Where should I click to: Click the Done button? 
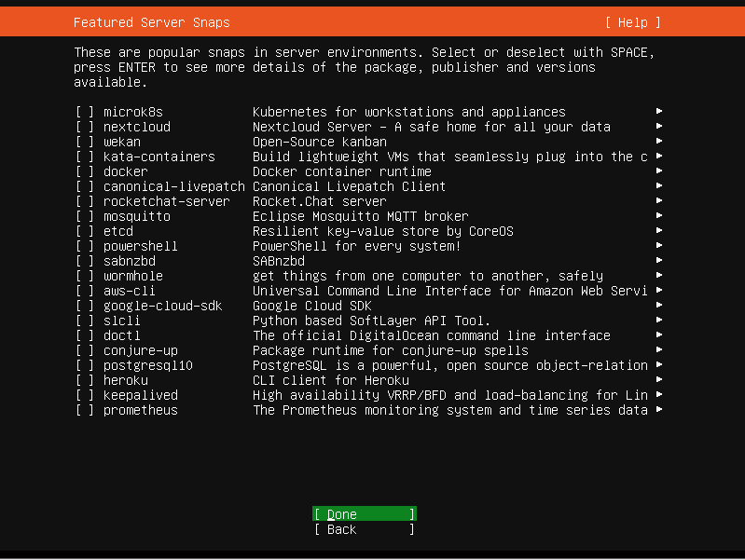point(365,514)
